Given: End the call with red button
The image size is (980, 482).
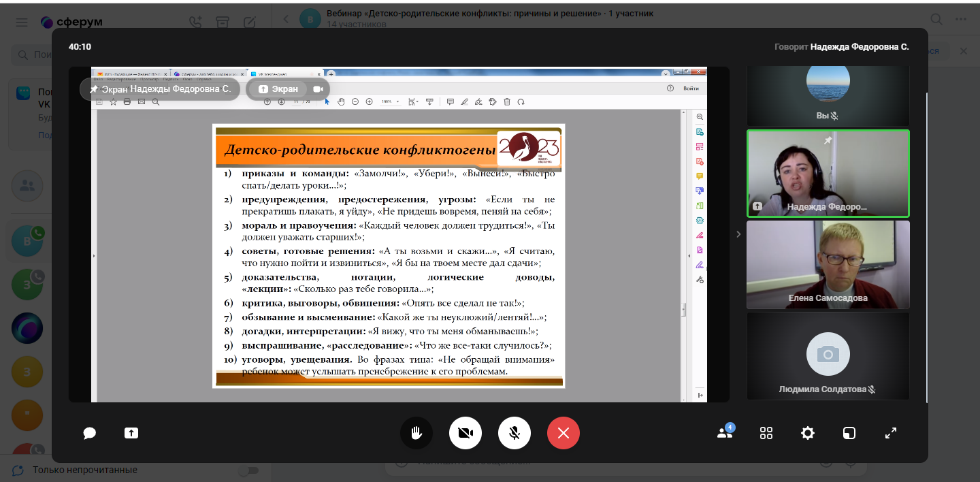Looking at the screenshot, I should click(563, 433).
